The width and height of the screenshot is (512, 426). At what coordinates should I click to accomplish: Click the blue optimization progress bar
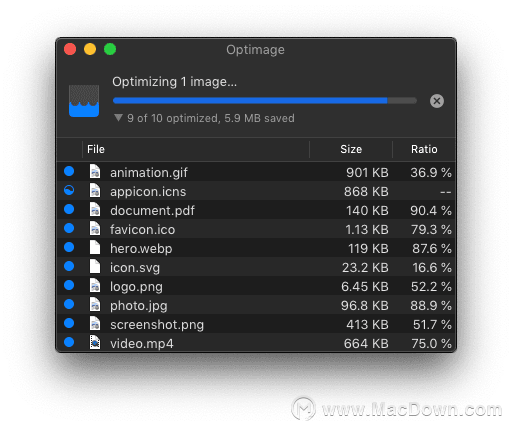pos(265,100)
